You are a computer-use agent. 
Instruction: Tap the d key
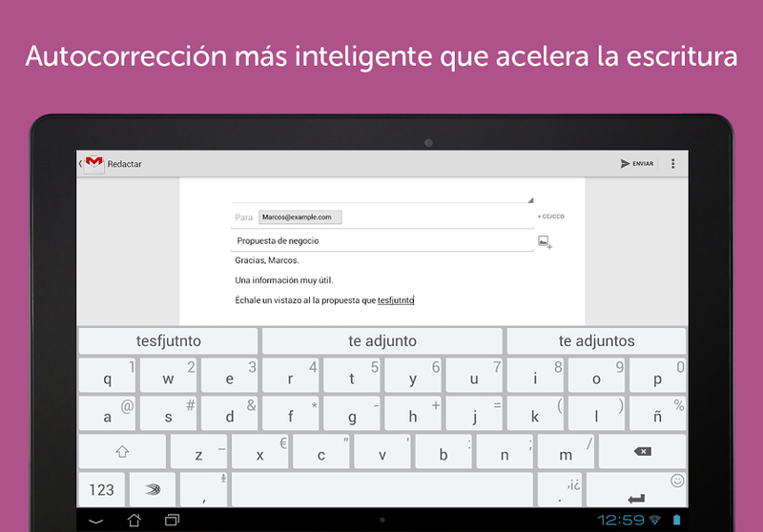230,414
